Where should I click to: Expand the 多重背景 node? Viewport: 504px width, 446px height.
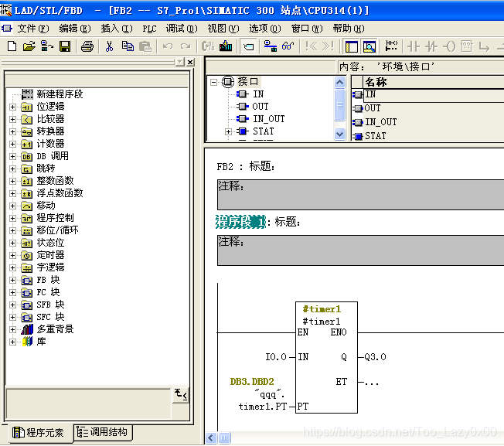point(12,330)
